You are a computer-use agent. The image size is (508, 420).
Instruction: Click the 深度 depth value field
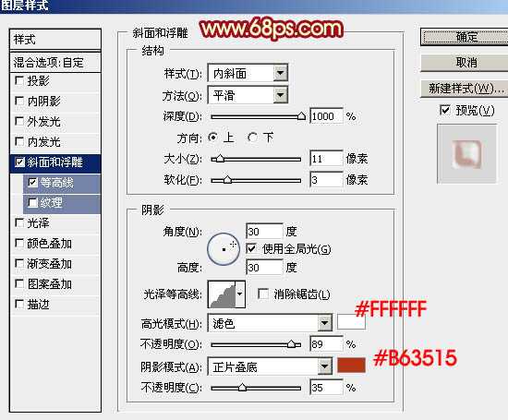pos(327,116)
